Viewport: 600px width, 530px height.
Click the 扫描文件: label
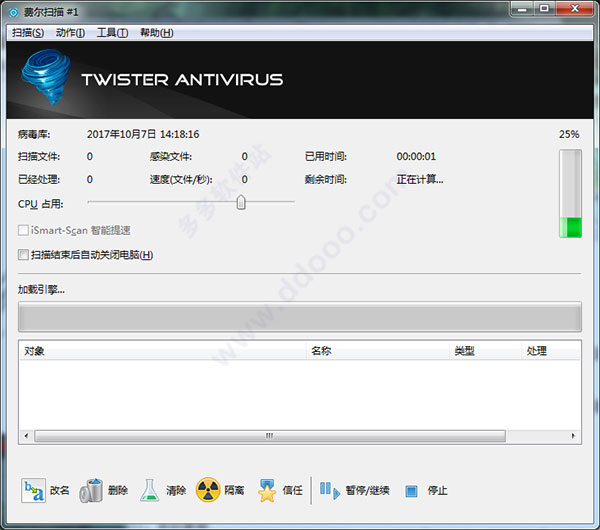(39, 157)
